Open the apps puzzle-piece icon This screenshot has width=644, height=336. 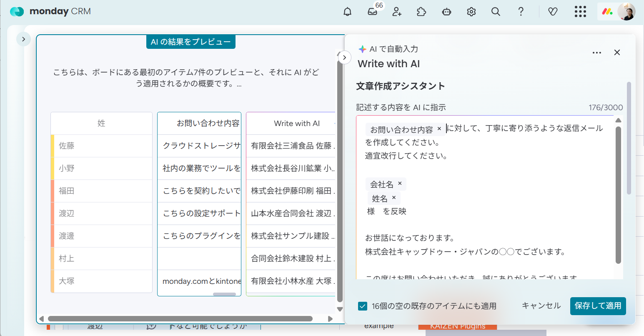(421, 12)
